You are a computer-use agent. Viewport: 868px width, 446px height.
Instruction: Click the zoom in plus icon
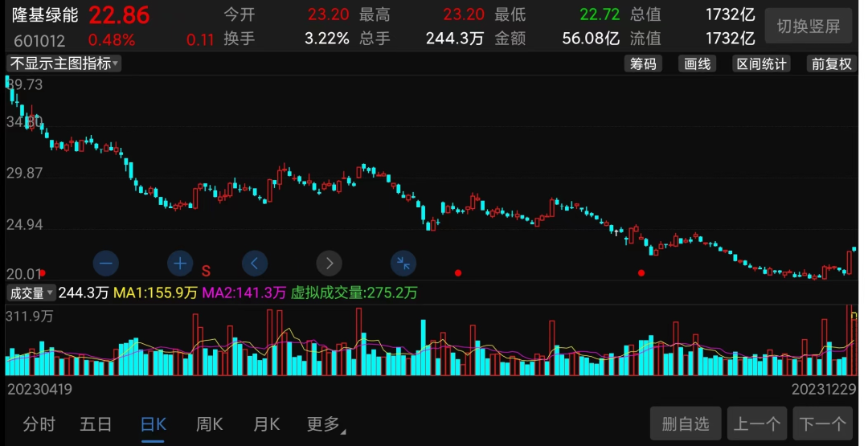point(180,263)
